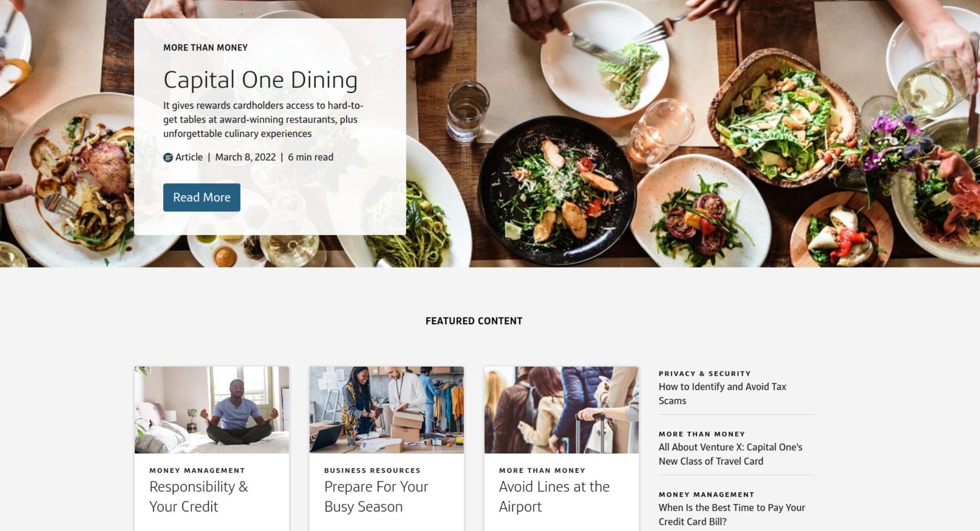This screenshot has height=531, width=980.
Task: Open When Is the Best Time to Pay article
Action: pos(731,515)
